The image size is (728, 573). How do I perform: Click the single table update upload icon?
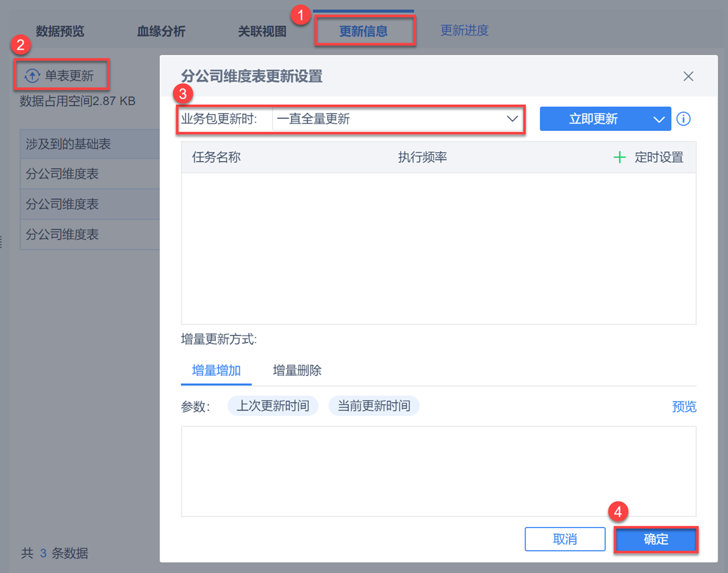click(x=32, y=76)
